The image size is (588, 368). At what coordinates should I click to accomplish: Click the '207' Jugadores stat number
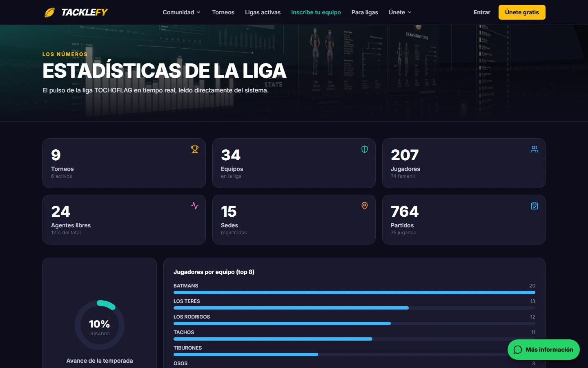(x=405, y=155)
